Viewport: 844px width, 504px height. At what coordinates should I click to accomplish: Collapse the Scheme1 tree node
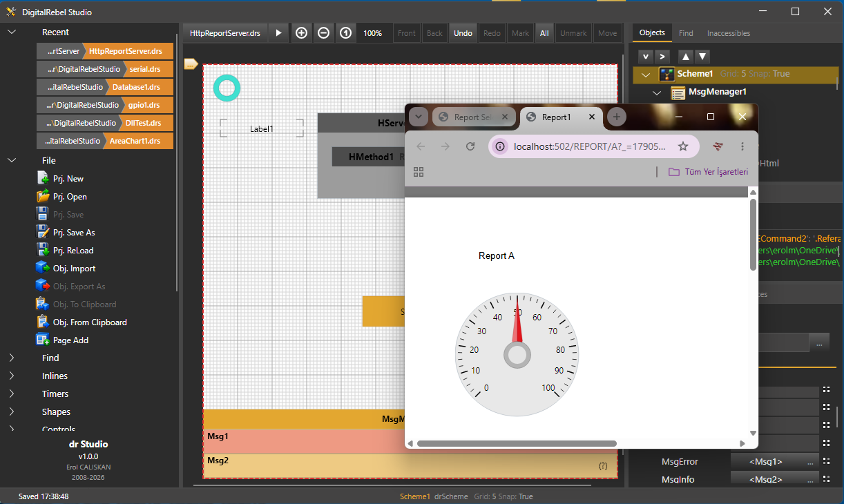[646, 74]
